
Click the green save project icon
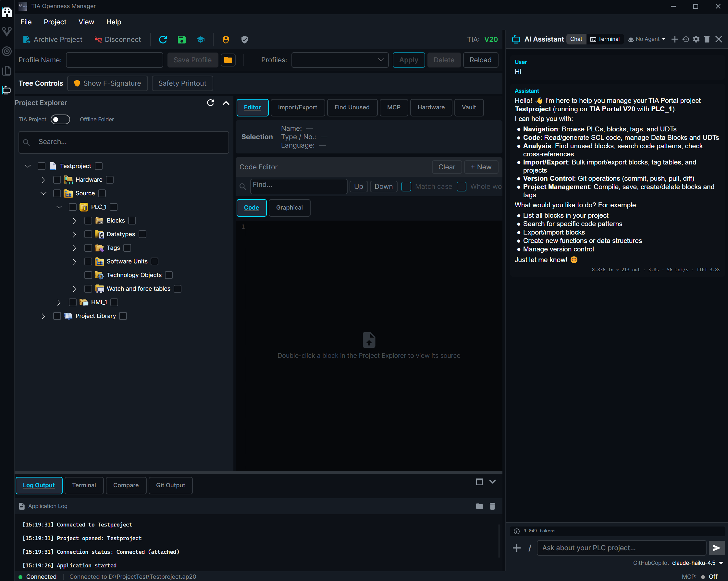point(181,40)
